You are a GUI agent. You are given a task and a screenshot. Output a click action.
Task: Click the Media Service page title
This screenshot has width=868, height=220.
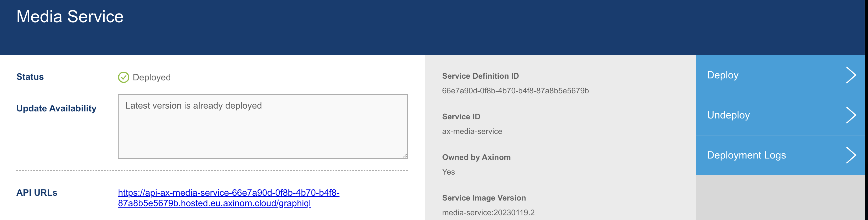(x=70, y=16)
